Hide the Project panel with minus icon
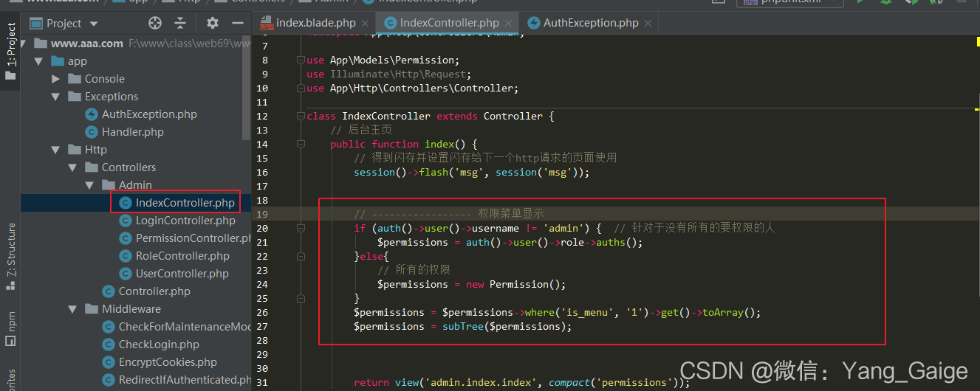Image resolution: width=980 pixels, height=391 pixels. click(x=237, y=23)
